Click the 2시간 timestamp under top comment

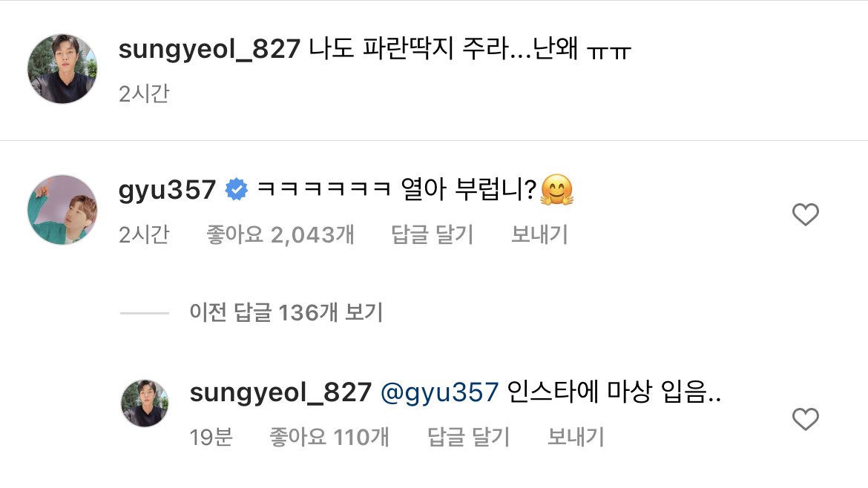(144, 93)
